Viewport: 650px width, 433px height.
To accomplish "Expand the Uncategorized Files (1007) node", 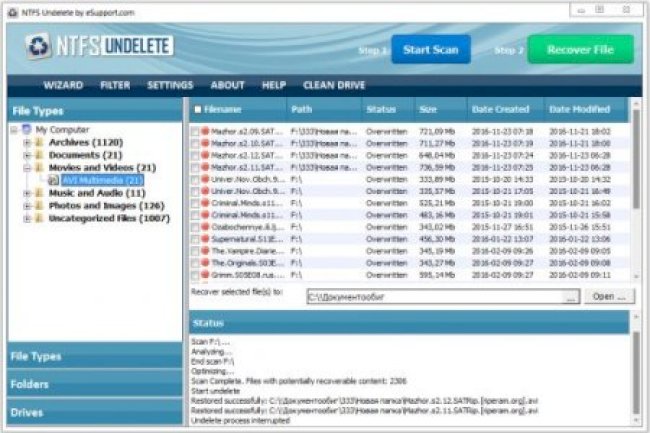I will pyautogui.click(x=27, y=218).
